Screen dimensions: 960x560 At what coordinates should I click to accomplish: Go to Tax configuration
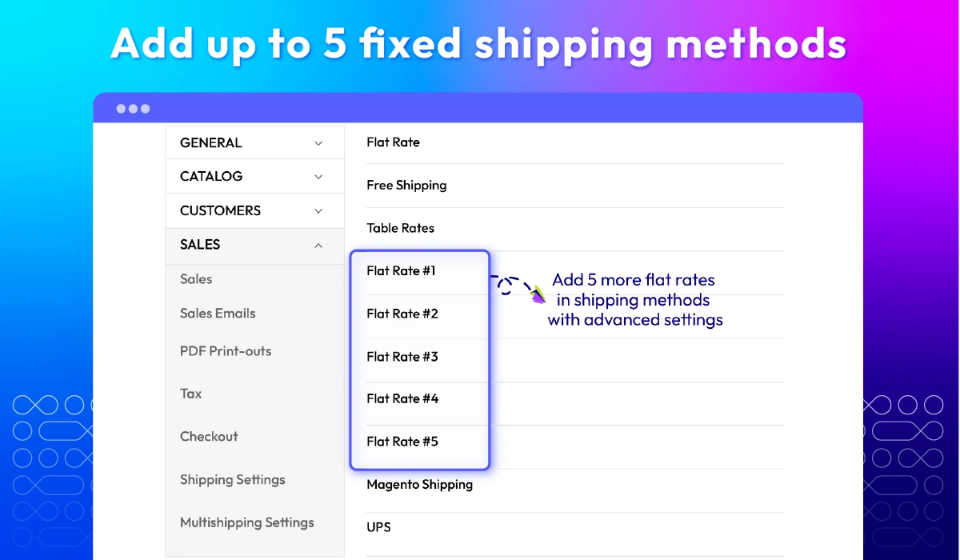(x=191, y=394)
